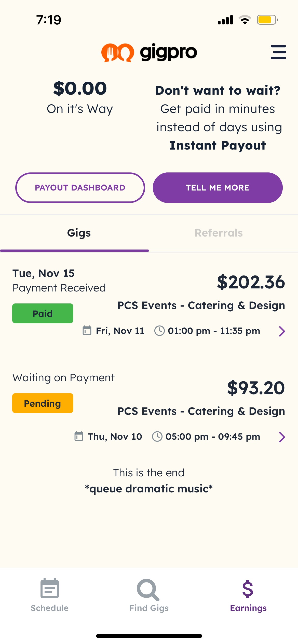Viewport: 298px width, 644px height.
Task: Select the Earnings dollar icon
Action: (248, 589)
